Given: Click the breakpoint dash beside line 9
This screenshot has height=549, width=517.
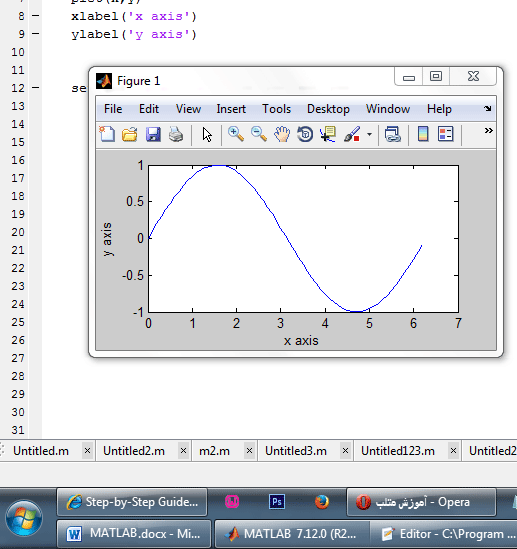Looking at the screenshot, I should pos(36,34).
